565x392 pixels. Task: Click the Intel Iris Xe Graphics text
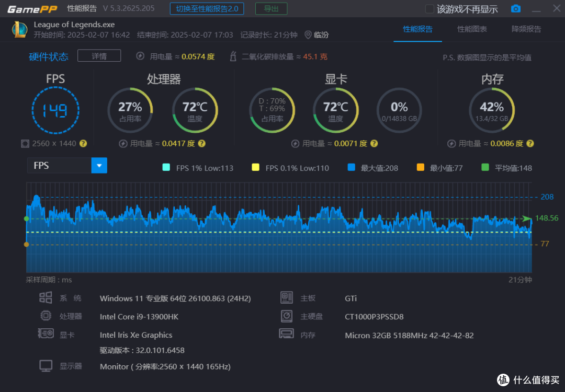coord(136,335)
